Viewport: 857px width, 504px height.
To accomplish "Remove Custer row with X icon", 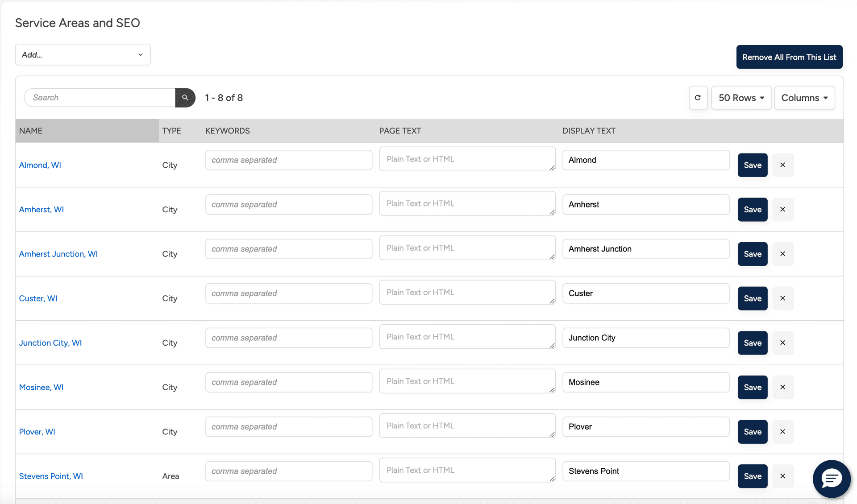I will point(782,298).
